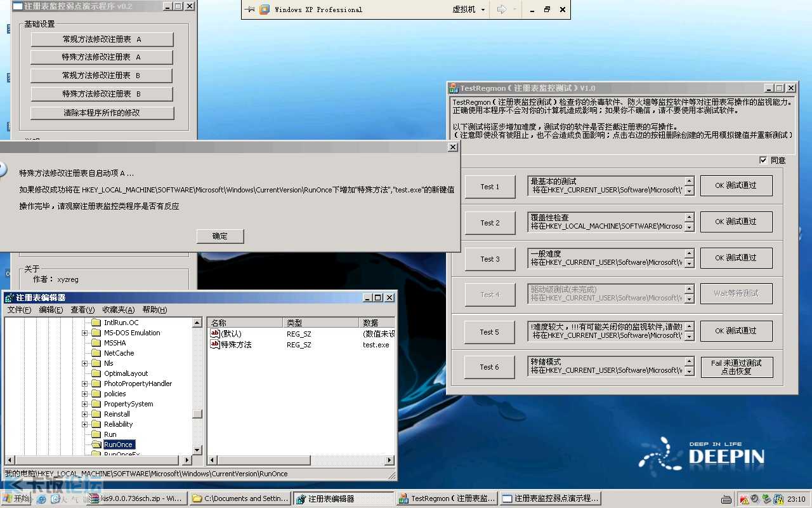Viewport: 812px width, 508px height.
Task: Click the 开始 start button
Action: tap(17, 499)
